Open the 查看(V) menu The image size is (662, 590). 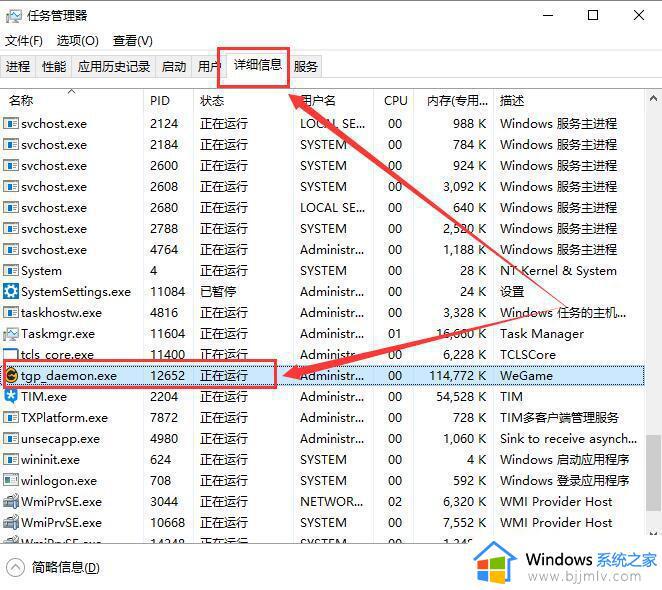tap(133, 41)
